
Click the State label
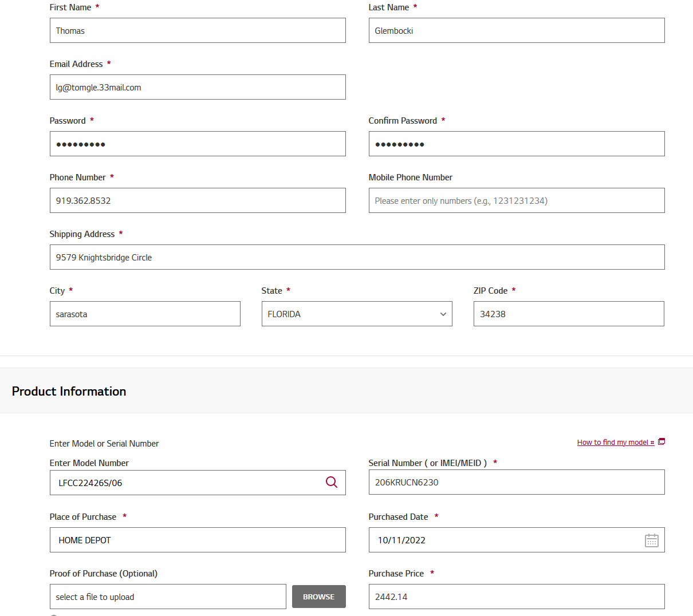[x=271, y=291]
